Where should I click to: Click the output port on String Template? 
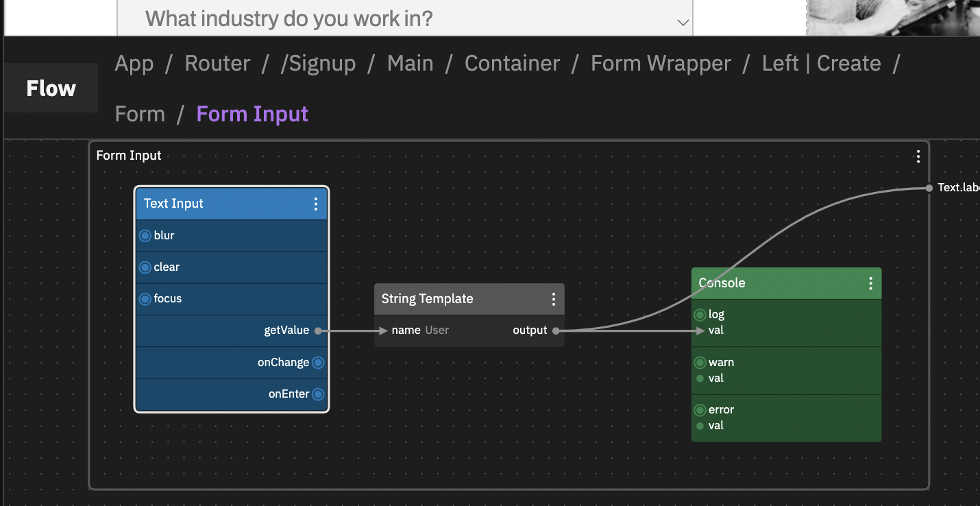coord(555,330)
